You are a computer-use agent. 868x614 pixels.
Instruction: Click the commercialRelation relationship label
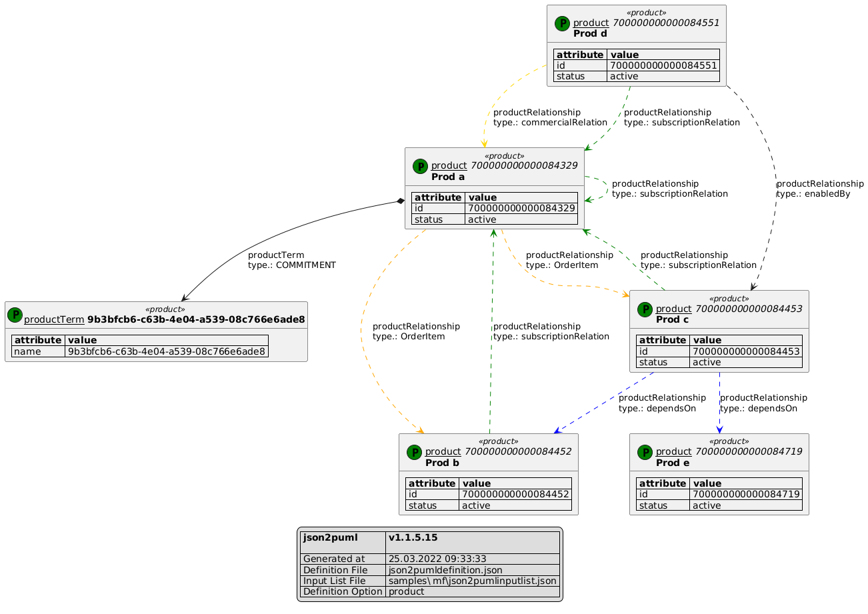pos(550,117)
